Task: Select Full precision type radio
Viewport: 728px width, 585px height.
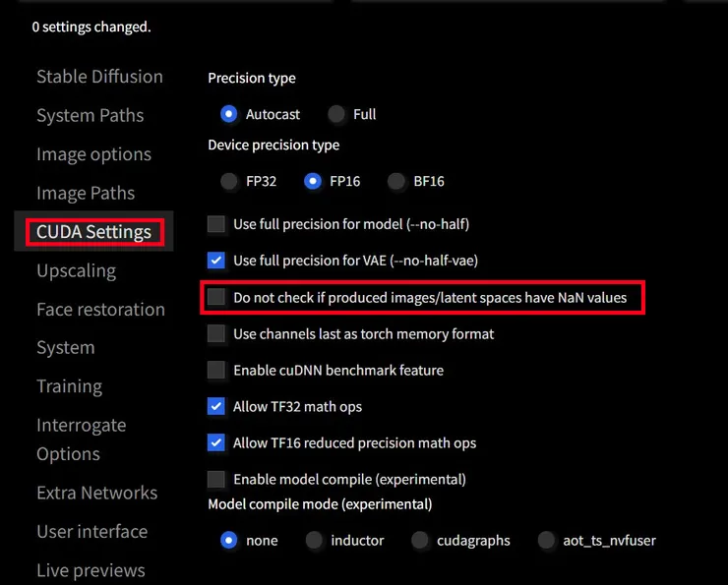Action: [x=337, y=114]
